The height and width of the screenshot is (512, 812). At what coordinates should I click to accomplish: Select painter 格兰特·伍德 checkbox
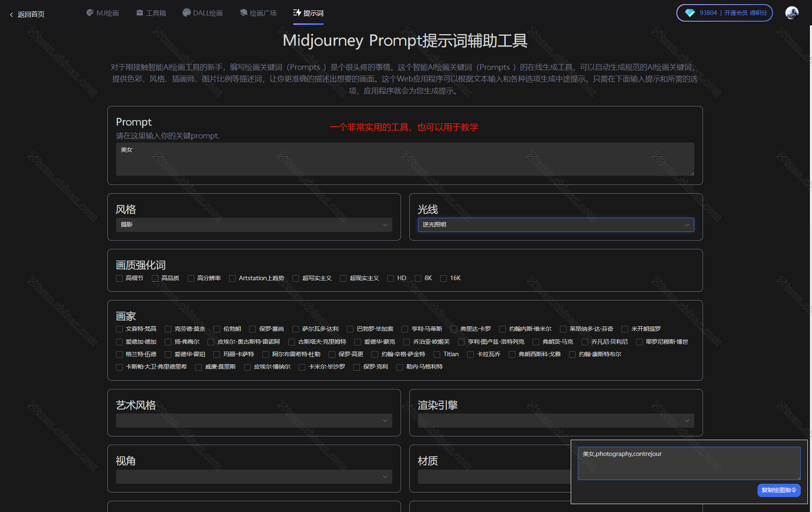119,354
